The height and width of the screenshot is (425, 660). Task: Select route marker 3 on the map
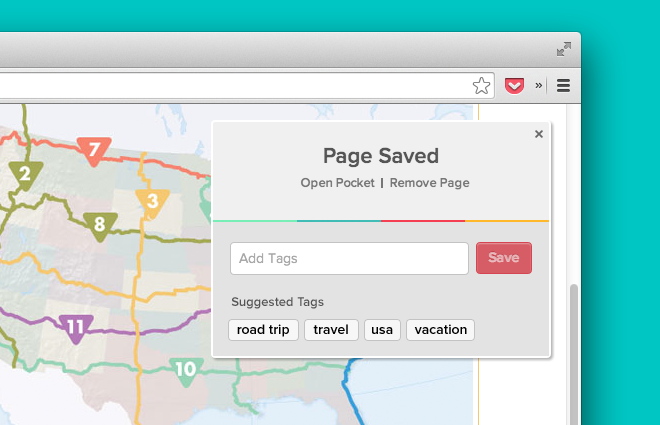152,203
